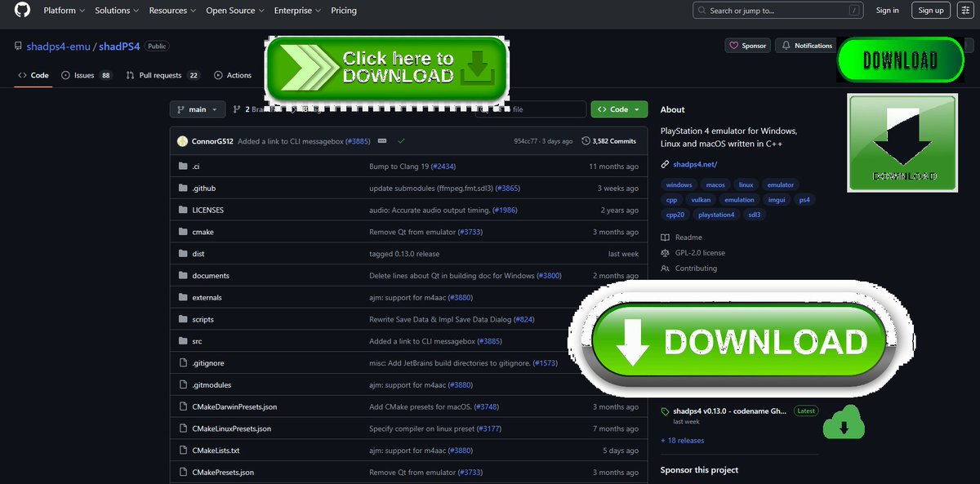
Task: Click the cmake folder icon
Action: 183,232
